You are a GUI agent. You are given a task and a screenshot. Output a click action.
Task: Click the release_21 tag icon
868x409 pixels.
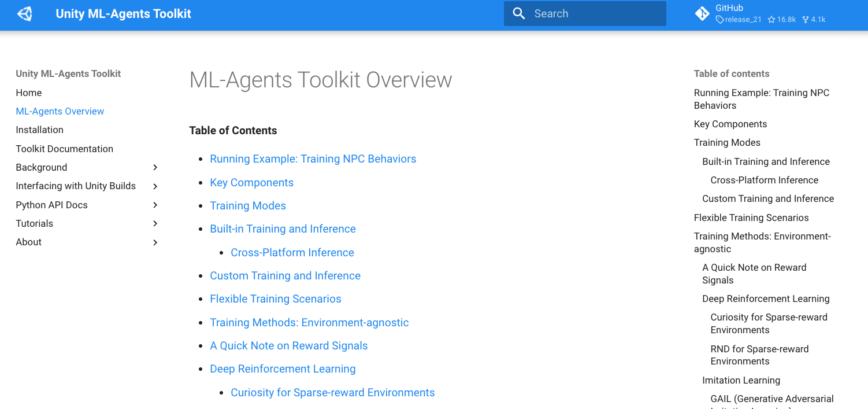(719, 20)
